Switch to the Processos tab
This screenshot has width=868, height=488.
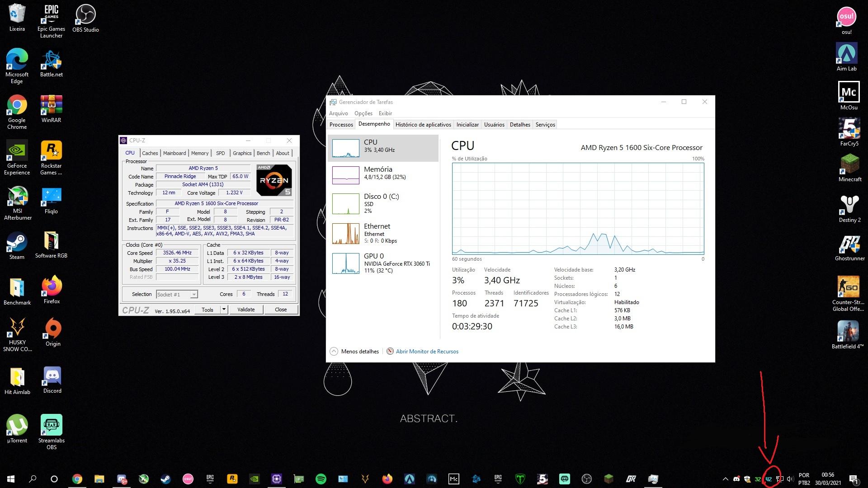coord(341,124)
